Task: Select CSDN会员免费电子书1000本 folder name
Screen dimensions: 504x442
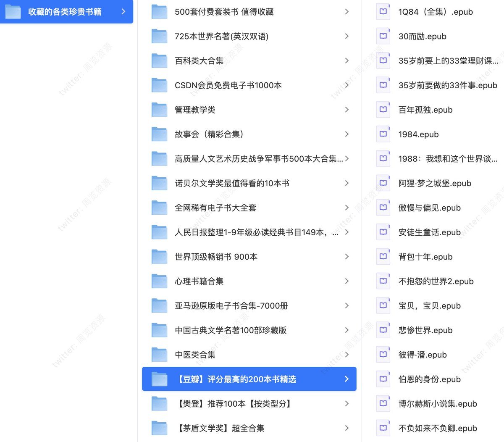Action: tap(228, 85)
